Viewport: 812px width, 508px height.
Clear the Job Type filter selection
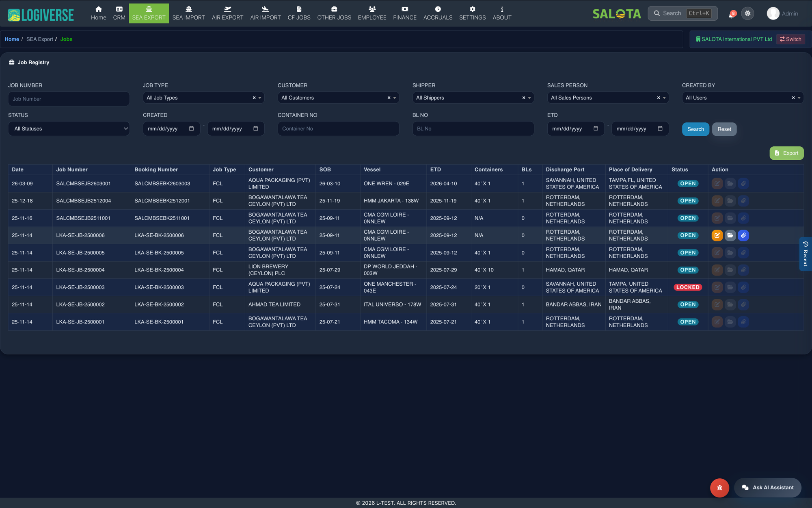pos(254,98)
